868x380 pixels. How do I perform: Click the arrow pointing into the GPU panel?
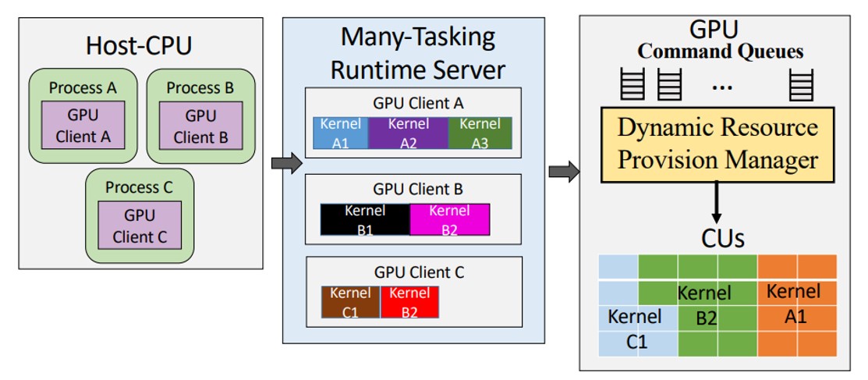tap(564, 172)
